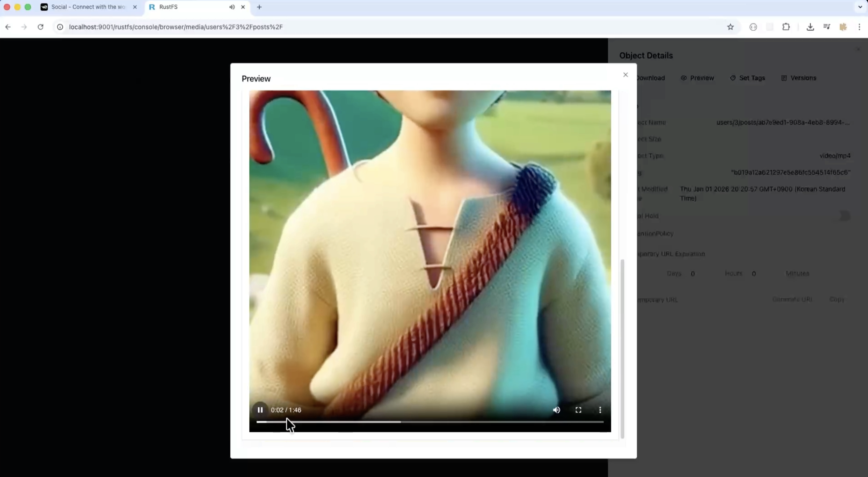The width and height of the screenshot is (868, 477).
Task: Open the browser Downloads icon in toolbar
Action: click(811, 27)
